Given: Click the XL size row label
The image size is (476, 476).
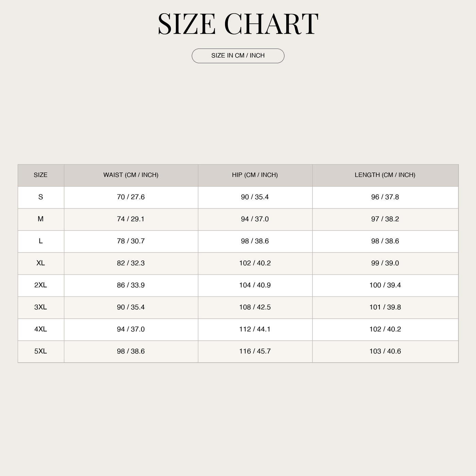Looking at the screenshot, I should point(41,263).
